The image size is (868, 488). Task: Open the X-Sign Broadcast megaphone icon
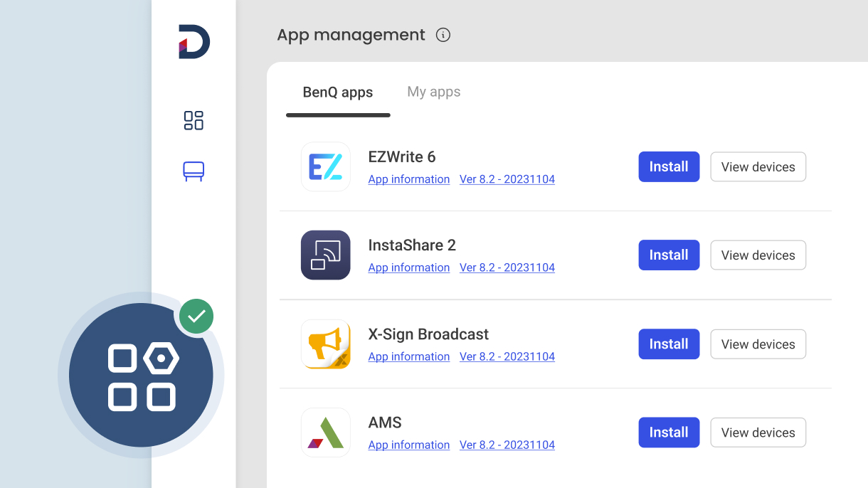point(325,344)
